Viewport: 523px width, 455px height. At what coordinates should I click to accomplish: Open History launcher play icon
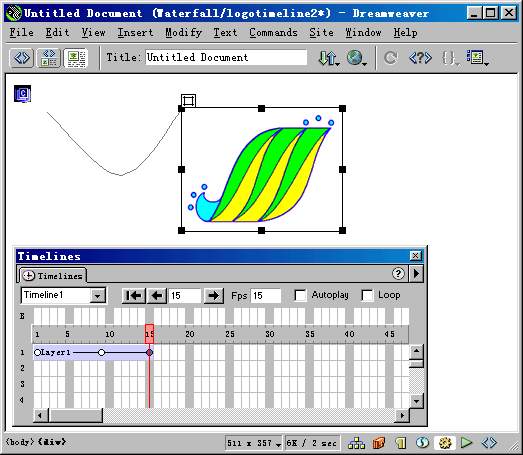(466, 443)
